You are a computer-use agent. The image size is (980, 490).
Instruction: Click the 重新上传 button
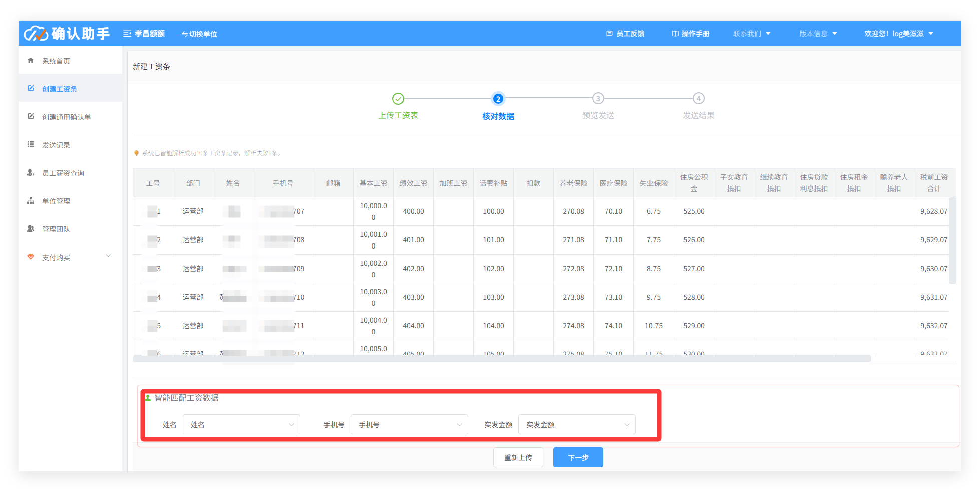coord(518,457)
